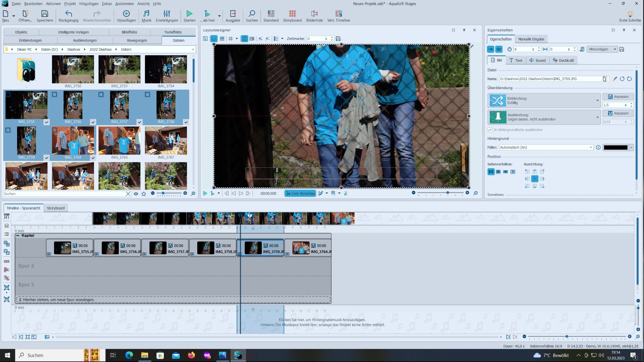Screen dimensions: 644x362
Task: Select IMG_3757.JPG clip in timeline
Action: tap(165, 248)
